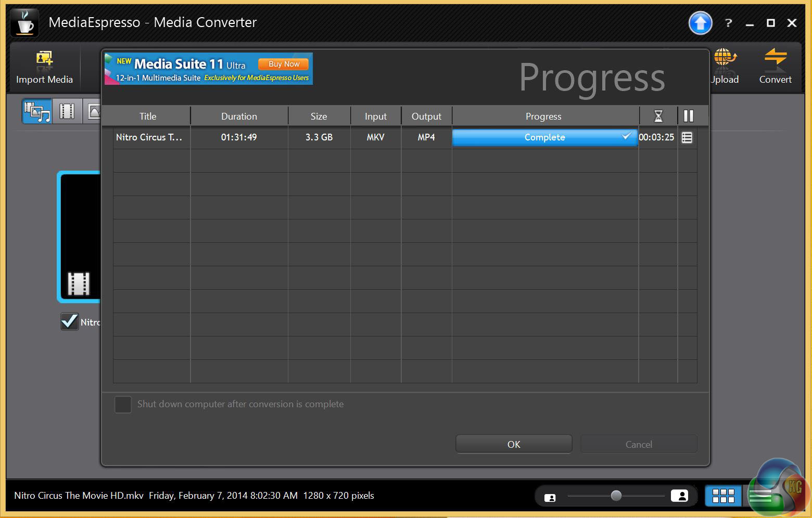
Task: Click the MediaEspresso coffee cup logo
Action: click(x=24, y=22)
